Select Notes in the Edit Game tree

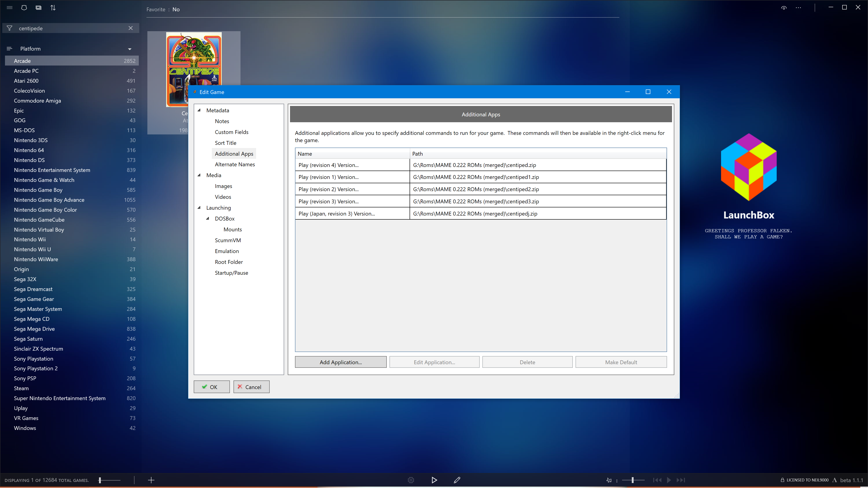pos(222,121)
